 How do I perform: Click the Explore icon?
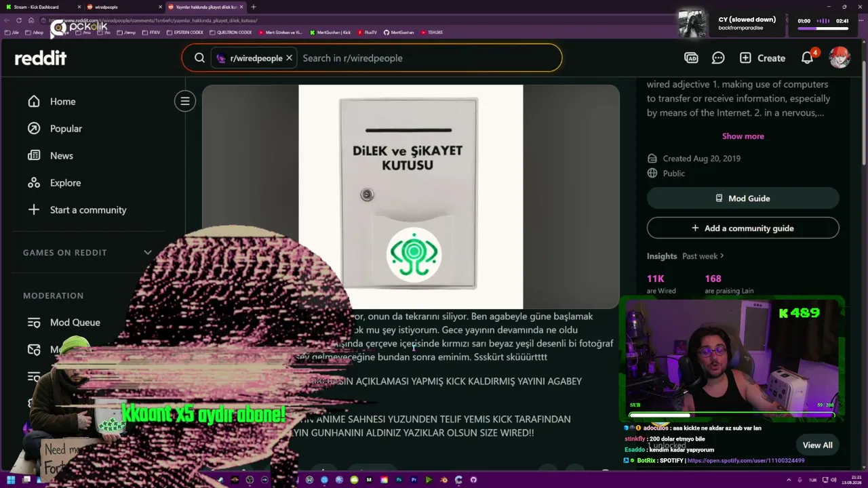tap(34, 183)
